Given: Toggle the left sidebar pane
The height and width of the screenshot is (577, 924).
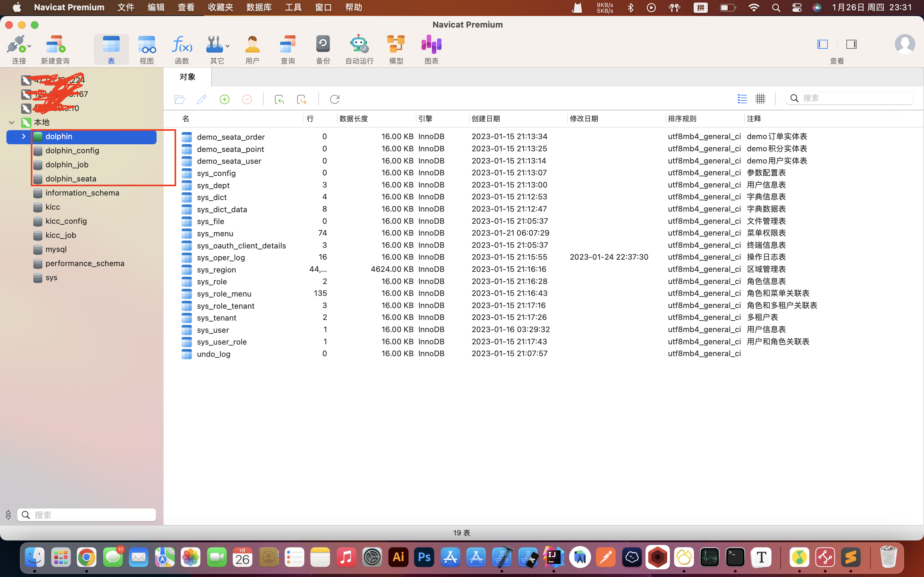Looking at the screenshot, I should click(822, 44).
